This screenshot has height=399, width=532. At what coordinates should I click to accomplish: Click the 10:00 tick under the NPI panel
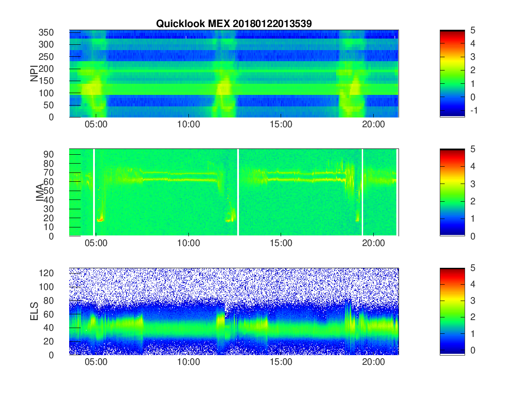click(x=188, y=125)
